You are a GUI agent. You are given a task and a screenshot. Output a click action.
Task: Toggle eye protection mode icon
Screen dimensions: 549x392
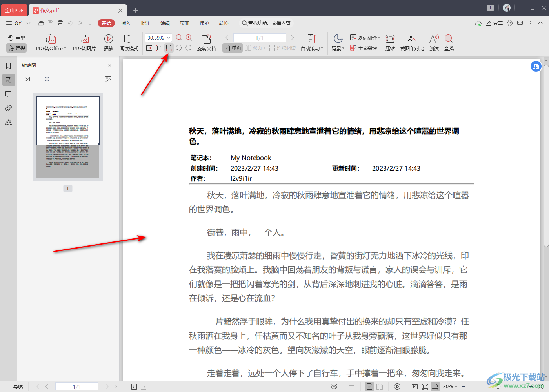[334, 387]
